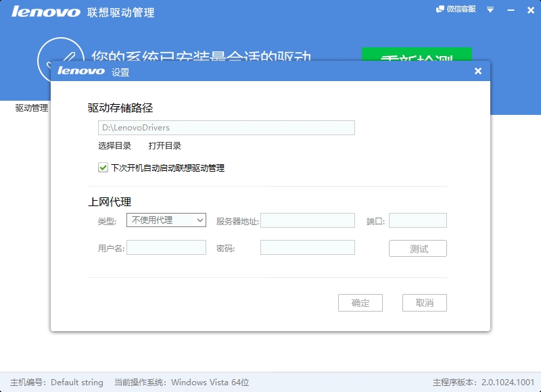Click the 服务器地址 server address field

tap(308, 220)
